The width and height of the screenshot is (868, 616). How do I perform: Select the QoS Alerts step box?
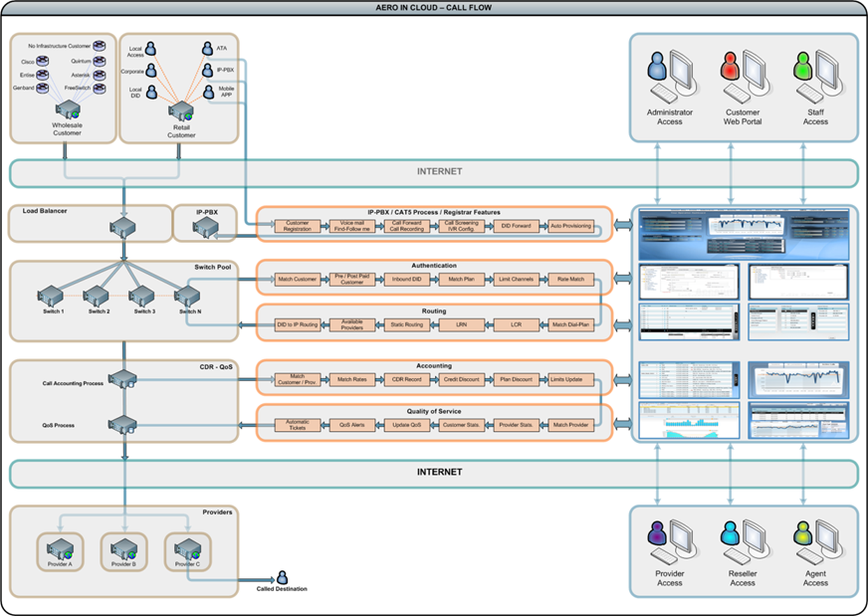(352, 425)
